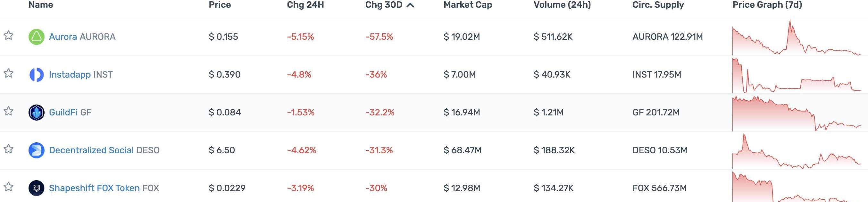
Task: Click the Instadapp blue logo icon
Action: (x=37, y=74)
